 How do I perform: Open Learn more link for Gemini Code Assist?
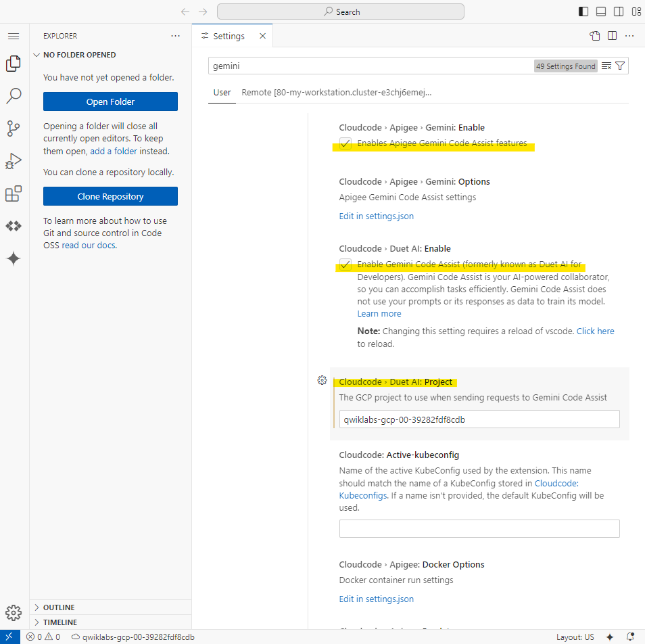pyautogui.click(x=379, y=314)
